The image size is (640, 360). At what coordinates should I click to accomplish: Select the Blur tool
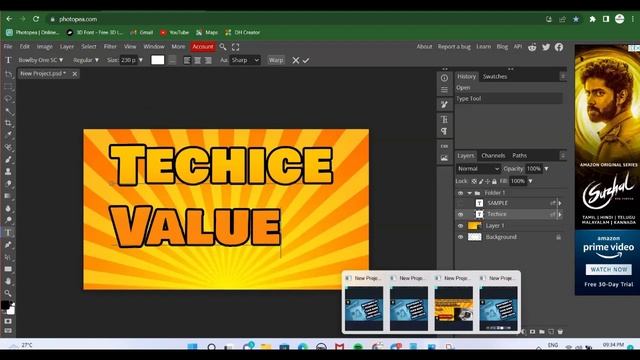pos(8,208)
